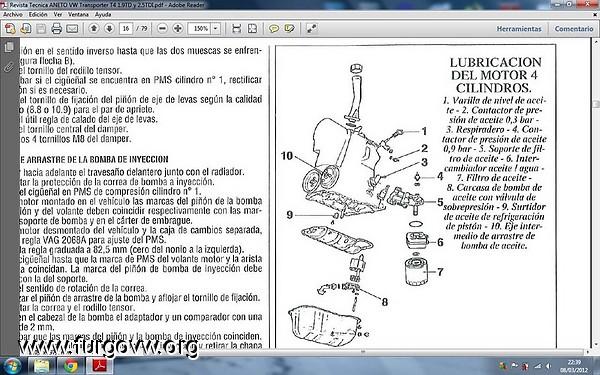Toggle read mode full view icon
This screenshot has width=600, height=375.
click(x=311, y=29)
